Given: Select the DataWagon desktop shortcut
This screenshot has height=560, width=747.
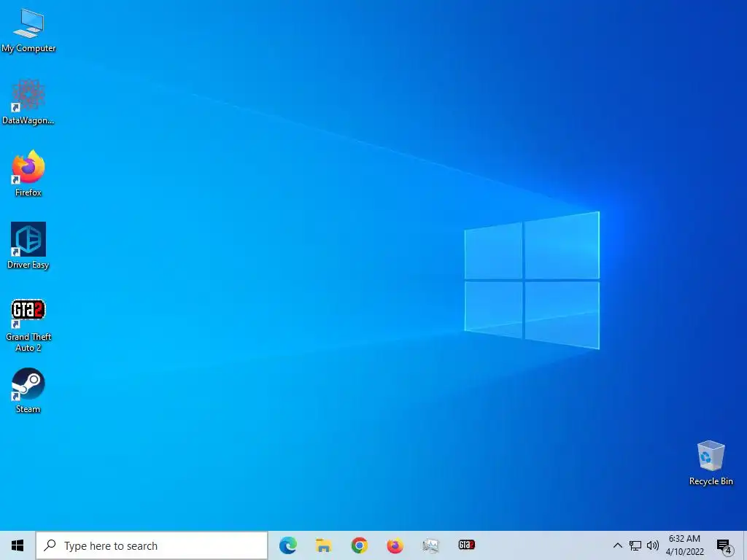Looking at the screenshot, I should [28, 102].
